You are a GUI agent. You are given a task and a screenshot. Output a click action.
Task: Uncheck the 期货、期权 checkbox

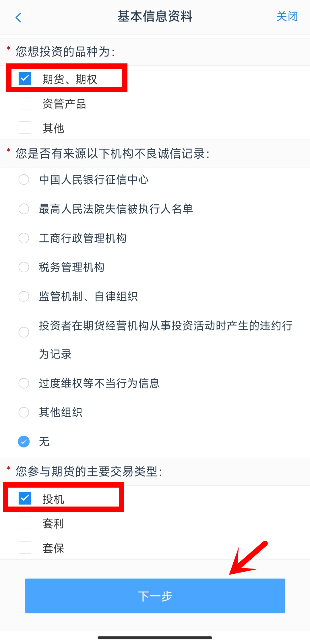click(x=25, y=78)
